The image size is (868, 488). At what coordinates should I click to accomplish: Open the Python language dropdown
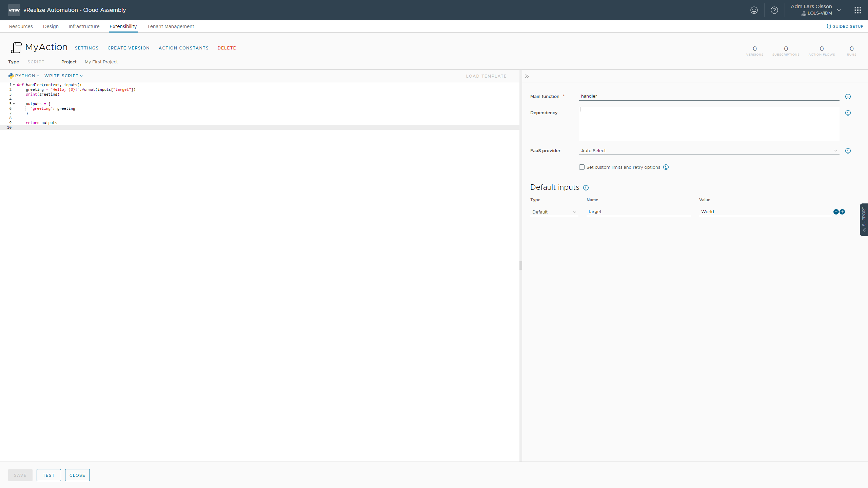tap(24, 76)
